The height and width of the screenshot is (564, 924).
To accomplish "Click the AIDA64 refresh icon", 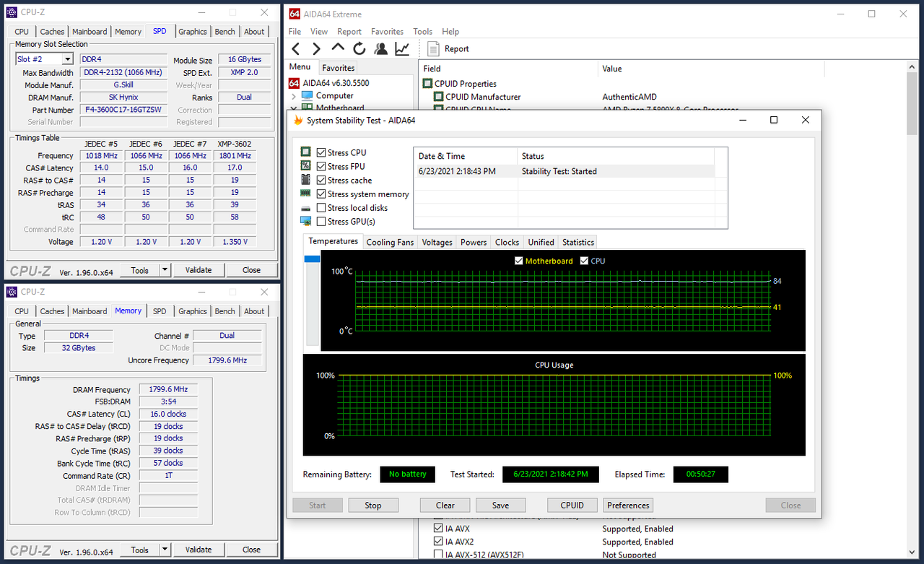I will [359, 48].
